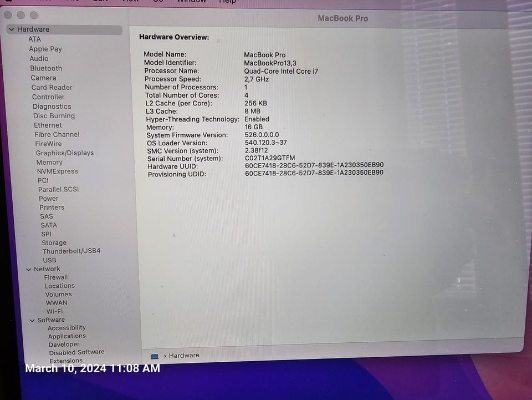Collapse the Software section chevron

32,320
